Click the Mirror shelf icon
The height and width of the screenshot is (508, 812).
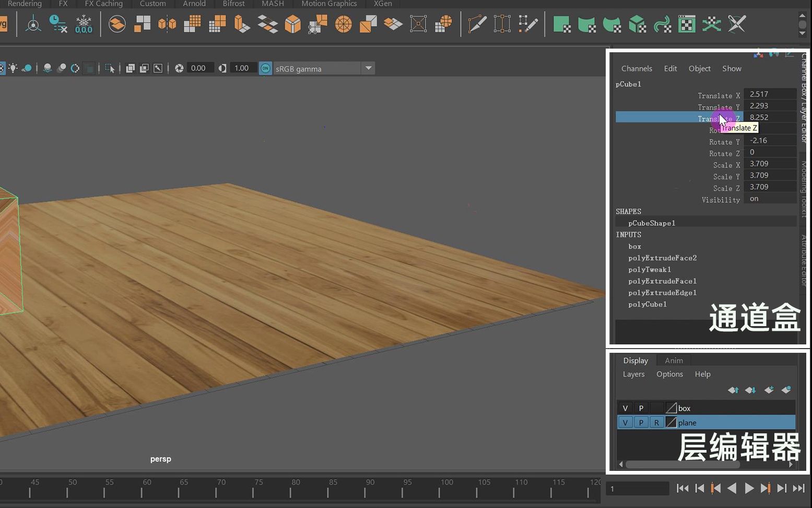(167, 24)
